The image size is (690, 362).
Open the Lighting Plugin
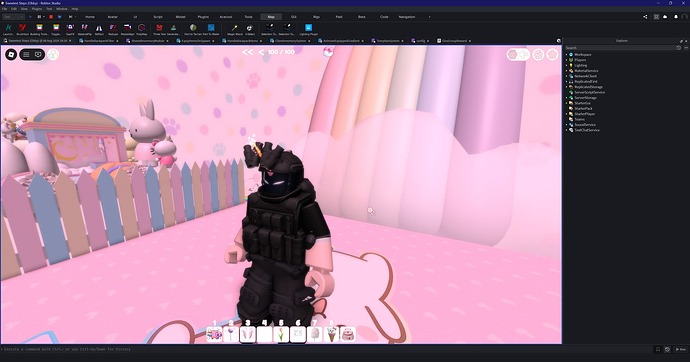308,29
